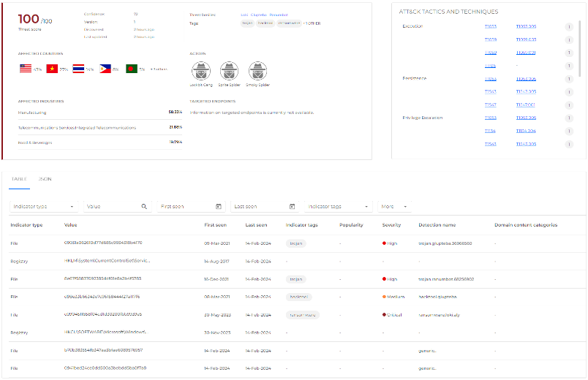Open the First seen calendar picker

[219, 207]
